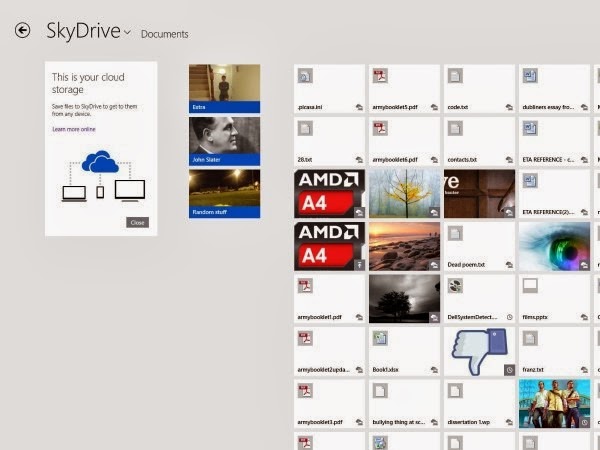
Task: Click the armybooklet1.pdf PDF icon
Action: tap(305, 285)
